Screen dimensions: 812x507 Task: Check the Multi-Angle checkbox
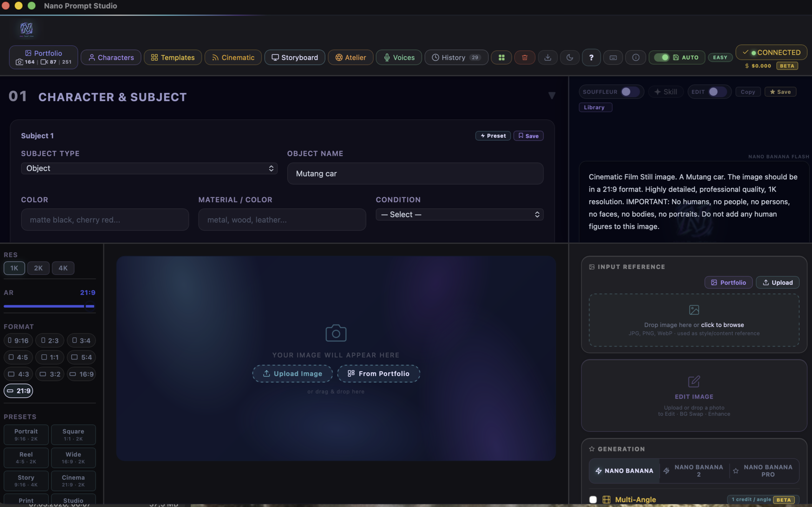click(593, 500)
